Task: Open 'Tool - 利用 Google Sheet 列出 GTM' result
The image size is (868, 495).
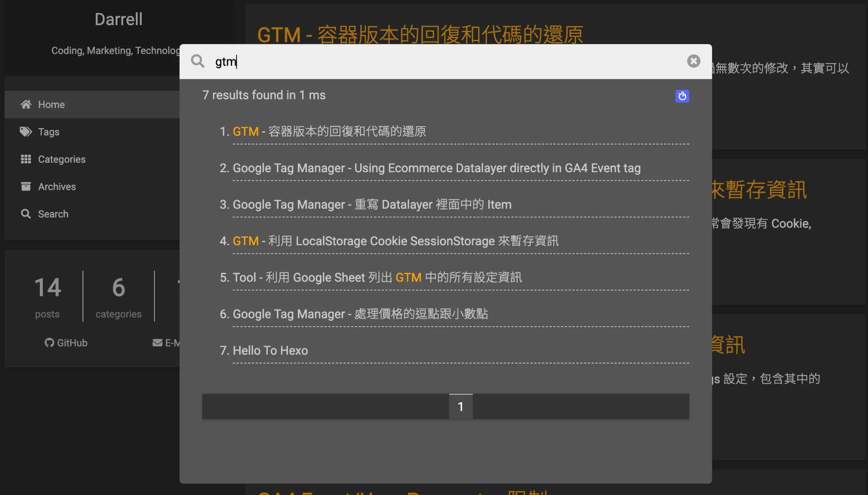Action: click(377, 277)
